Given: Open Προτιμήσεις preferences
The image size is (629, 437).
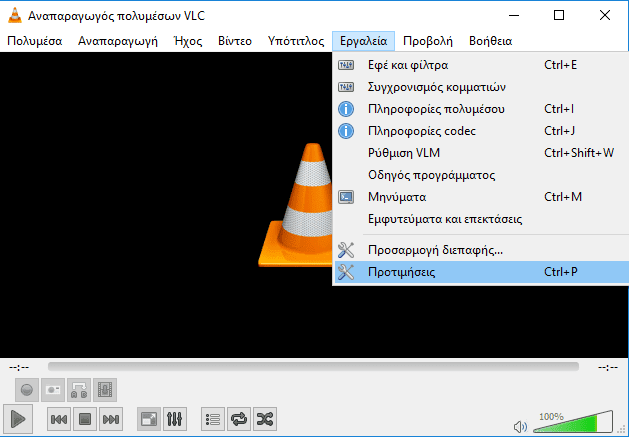Looking at the screenshot, I should coord(482,272).
